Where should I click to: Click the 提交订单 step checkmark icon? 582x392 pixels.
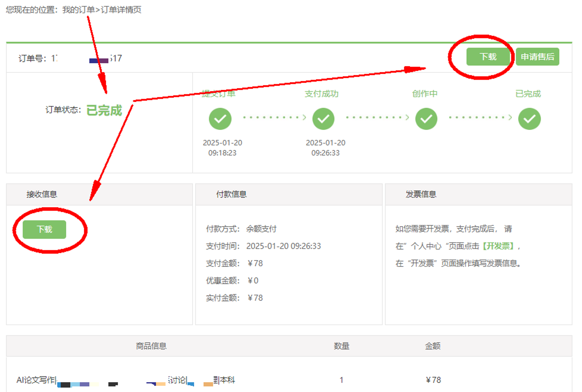(x=220, y=119)
